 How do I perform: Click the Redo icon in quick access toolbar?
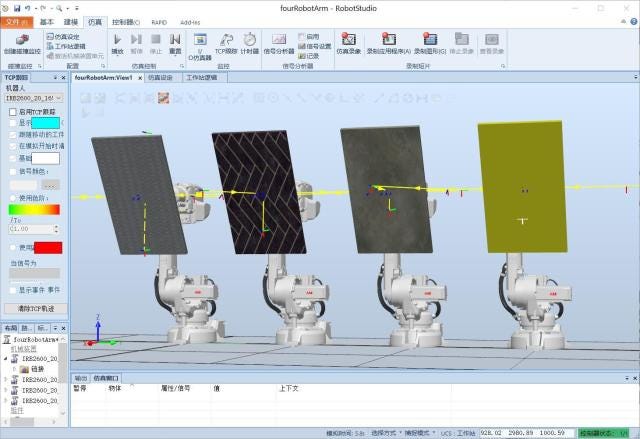(x=44, y=8)
